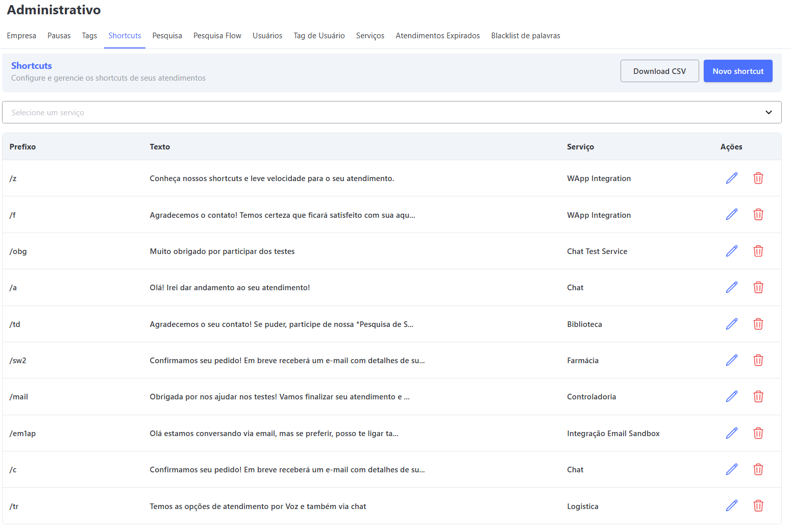The height and width of the screenshot is (532, 791).
Task: Click the Prefixo column header
Action: tap(22, 147)
